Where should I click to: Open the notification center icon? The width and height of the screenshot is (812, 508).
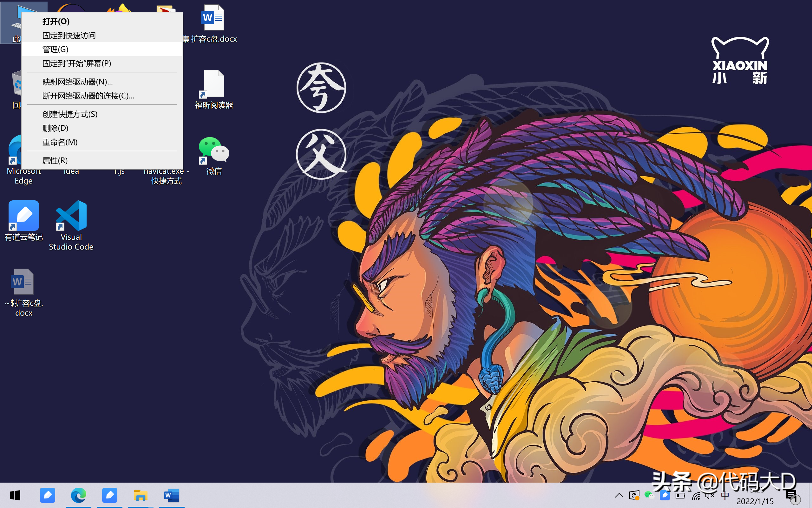[x=793, y=496]
